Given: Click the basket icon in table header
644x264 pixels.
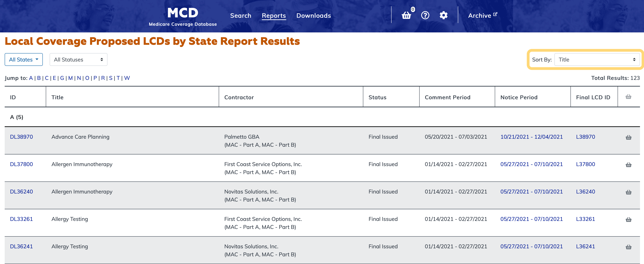Looking at the screenshot, I should tap(628, 97).
